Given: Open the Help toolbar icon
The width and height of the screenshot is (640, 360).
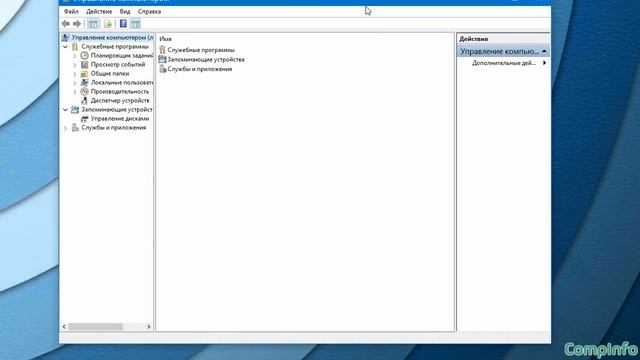Looking at the screenshot, I should coord(123,24).
